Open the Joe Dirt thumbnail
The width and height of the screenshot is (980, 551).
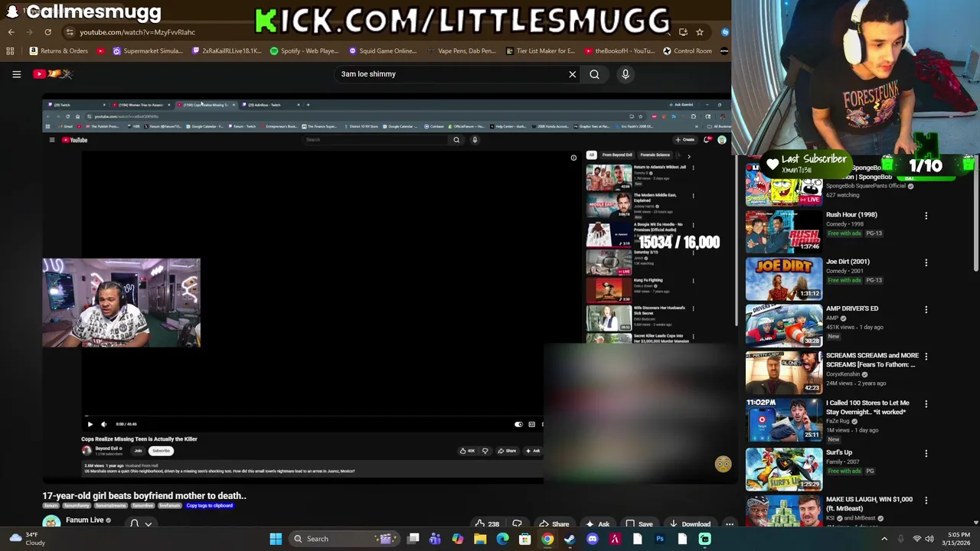point(784,279)
